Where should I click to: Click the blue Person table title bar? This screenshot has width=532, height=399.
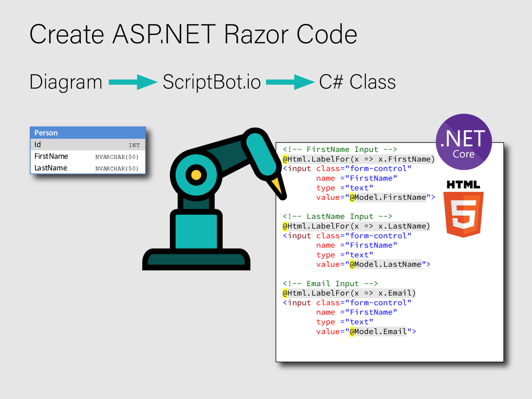[87, 133]
